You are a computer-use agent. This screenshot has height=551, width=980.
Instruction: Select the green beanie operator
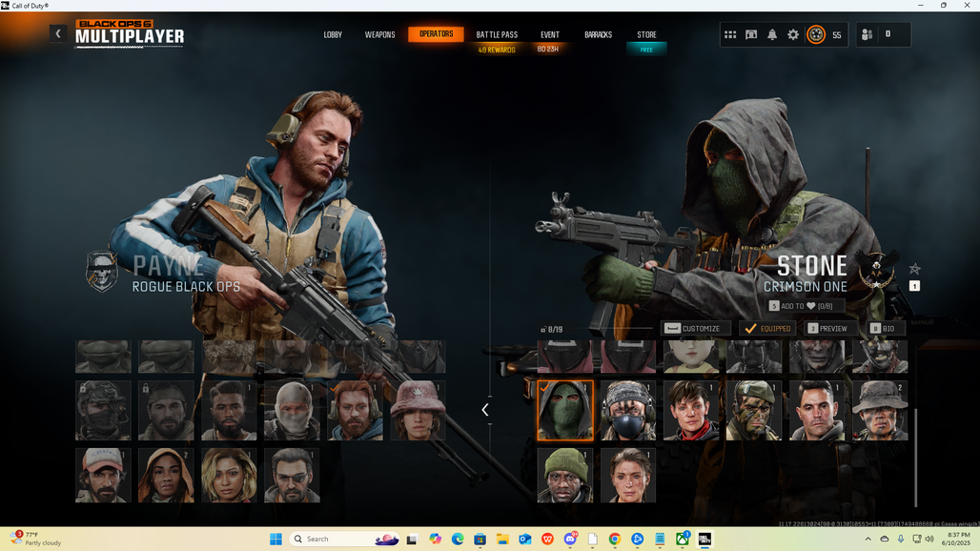tap(565, 476)
